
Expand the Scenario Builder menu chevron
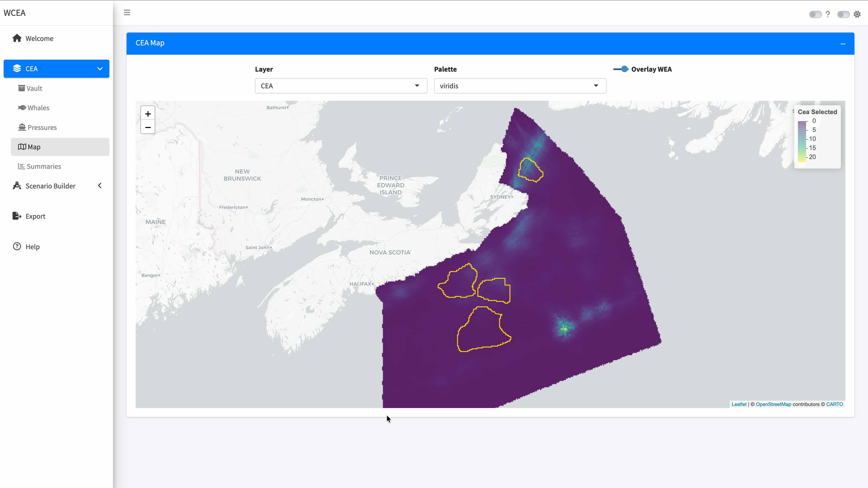pos(100,185)
